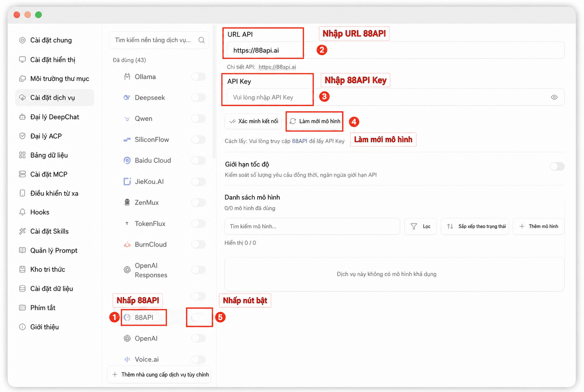Screen dimensions: 584x392
Task: Click the OpenAI Responses logo icon
Action: 127,270
